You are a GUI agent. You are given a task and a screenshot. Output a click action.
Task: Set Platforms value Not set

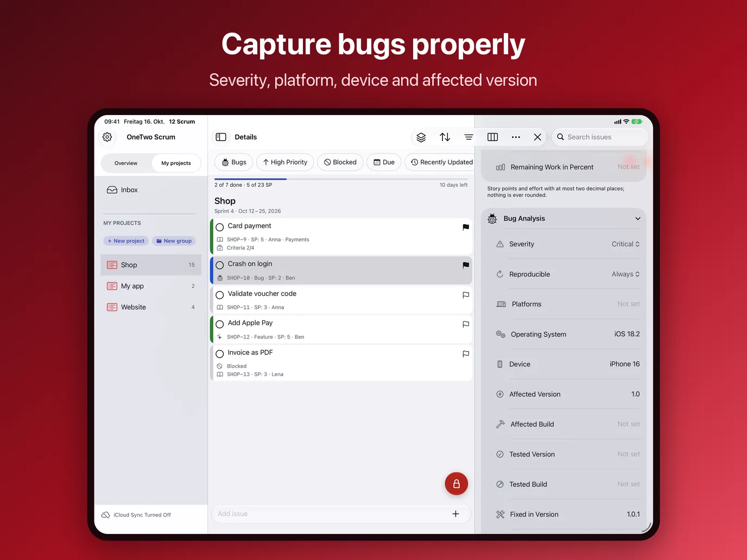pos(629,304)
